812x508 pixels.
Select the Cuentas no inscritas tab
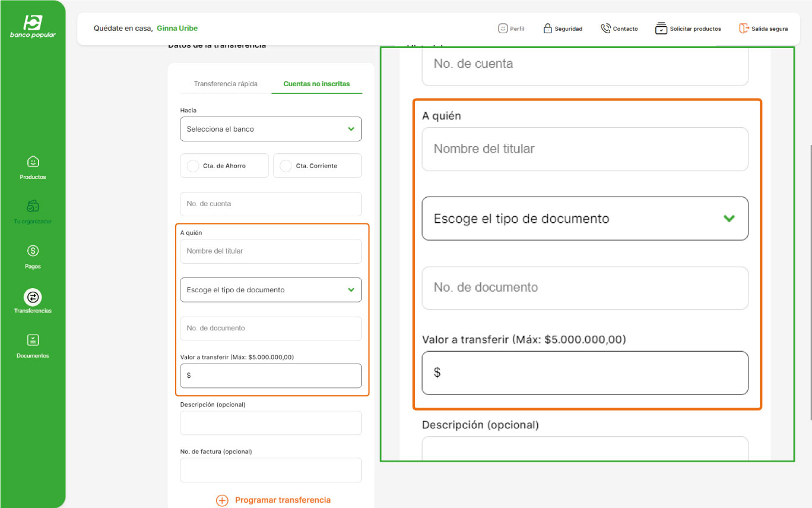point(318,84)
